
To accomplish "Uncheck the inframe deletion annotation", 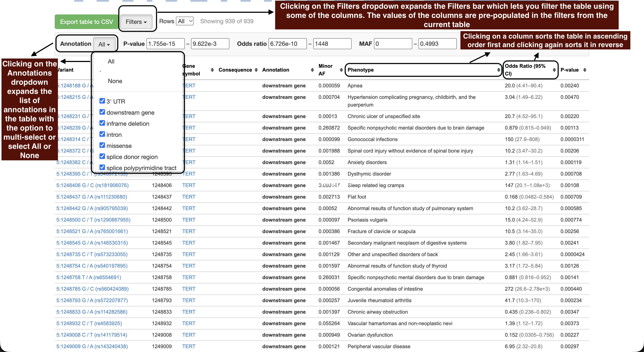I will [x=102, y=123].
